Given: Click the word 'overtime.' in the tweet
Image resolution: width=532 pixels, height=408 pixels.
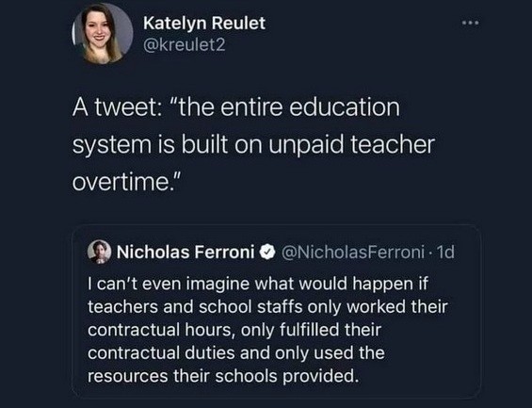Looking at the screenshot, I should point(124,182).
